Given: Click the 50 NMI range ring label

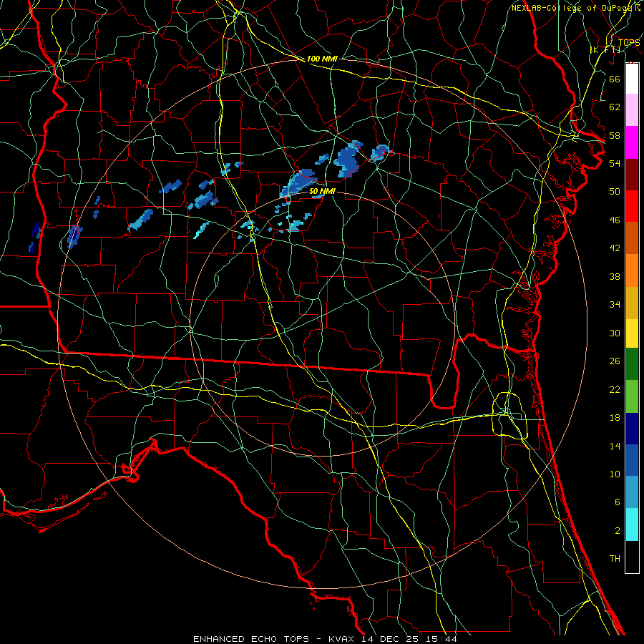Looking at the screenshot, I should [x=322, y=191].
